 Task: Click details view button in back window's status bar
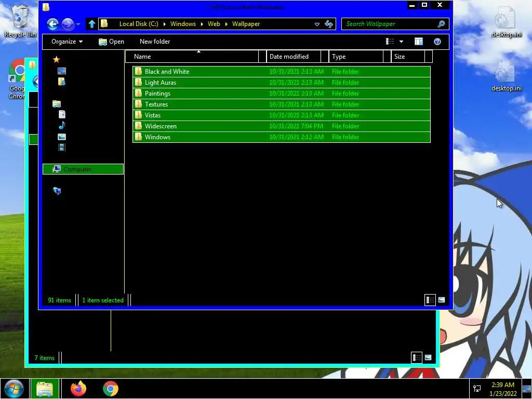[x=417, y=357]
